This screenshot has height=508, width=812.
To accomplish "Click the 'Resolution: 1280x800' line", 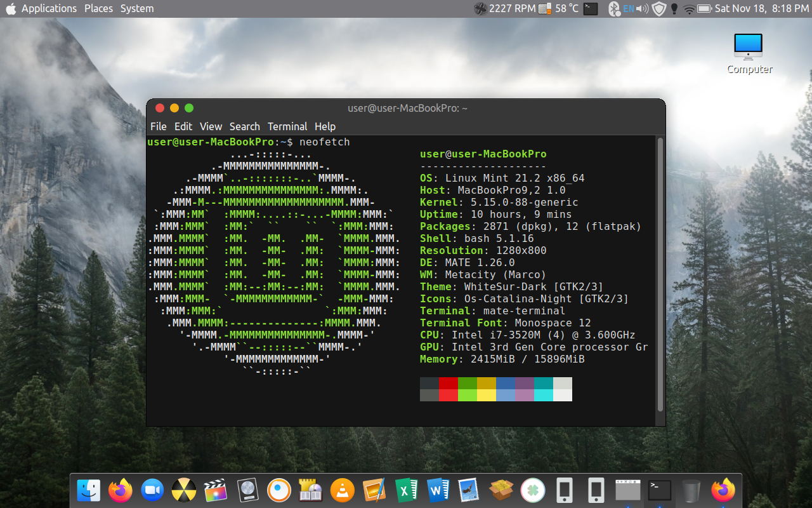I will coord(483,251).
